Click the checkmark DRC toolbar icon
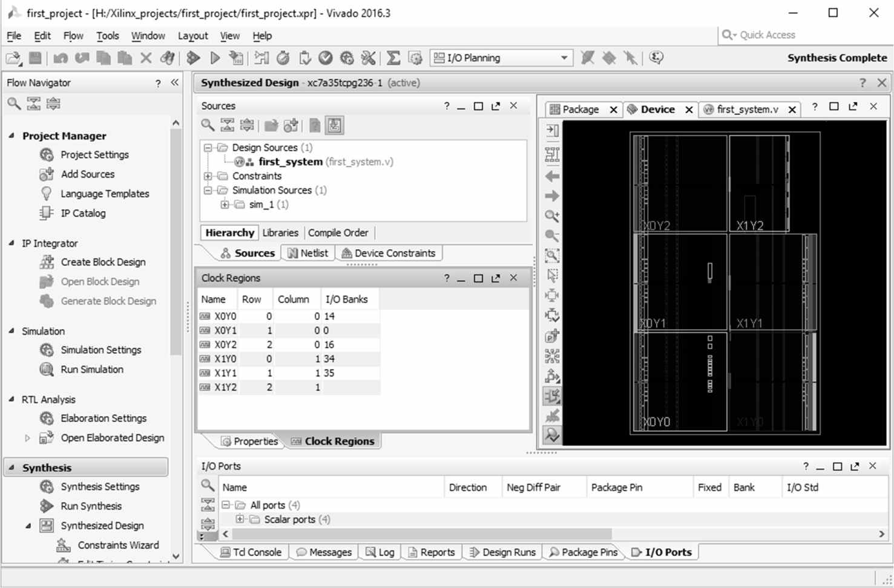This screenshot has height=588, width=894. 326,58
